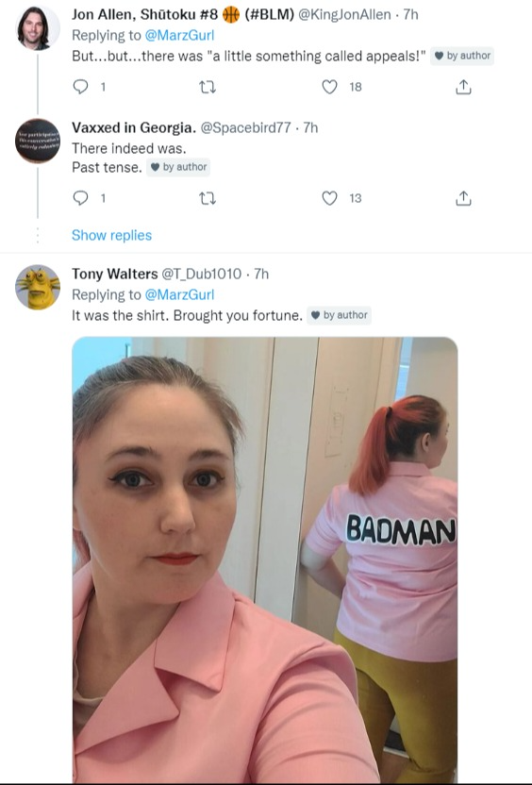Share Jon Allen's tweet
The width and height of the screenshot is (532, 785).
[463, 87]
